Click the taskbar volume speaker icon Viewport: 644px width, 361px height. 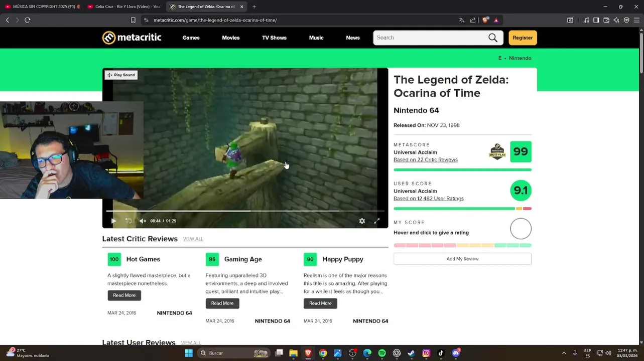[x=608, y=353]
